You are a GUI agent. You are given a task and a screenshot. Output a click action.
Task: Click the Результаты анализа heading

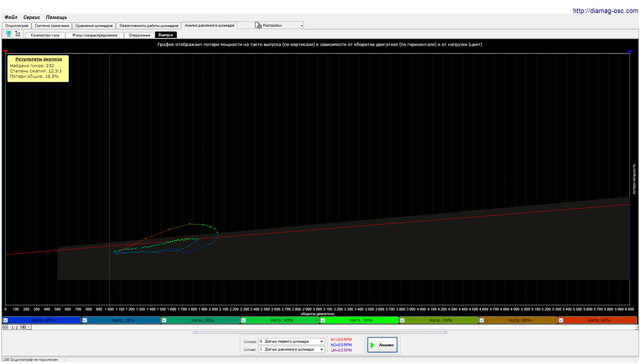pos(39,59)
